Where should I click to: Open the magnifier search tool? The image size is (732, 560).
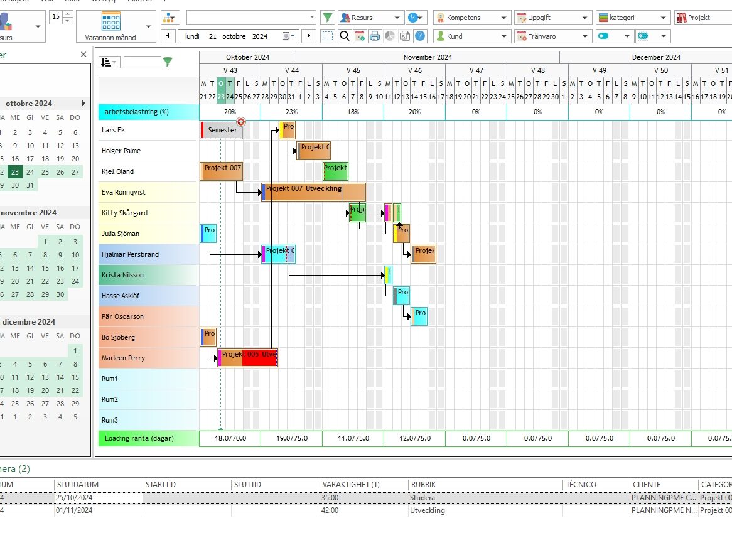345,36
